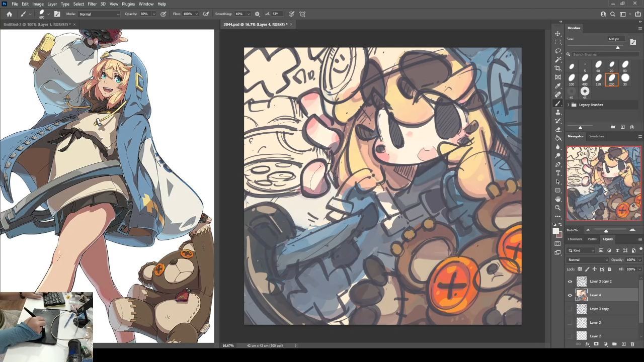Open the layer Fill dropdown

[x=639, y=269]
